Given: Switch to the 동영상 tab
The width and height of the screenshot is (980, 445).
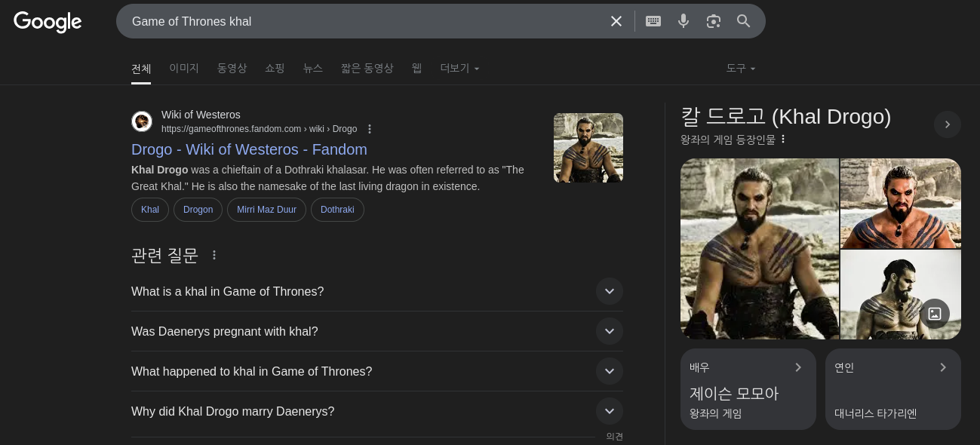Looking at the screenshot, I should [x=232, y=68].
